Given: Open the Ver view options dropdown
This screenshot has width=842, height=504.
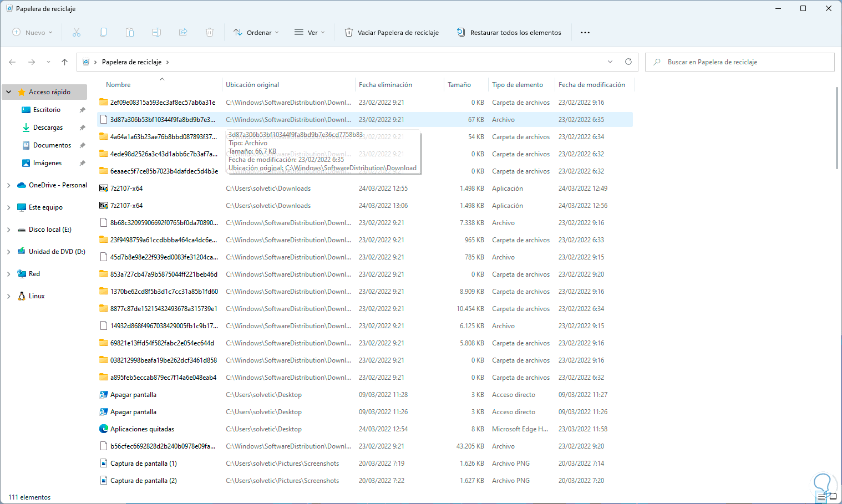Looking at the screenshot, I should coord(310,33).
